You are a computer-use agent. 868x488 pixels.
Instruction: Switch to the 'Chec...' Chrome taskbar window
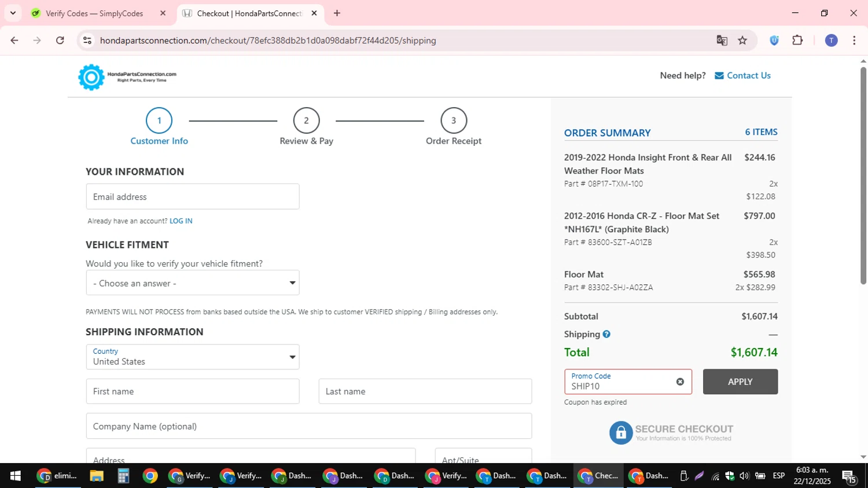[598, 476]
